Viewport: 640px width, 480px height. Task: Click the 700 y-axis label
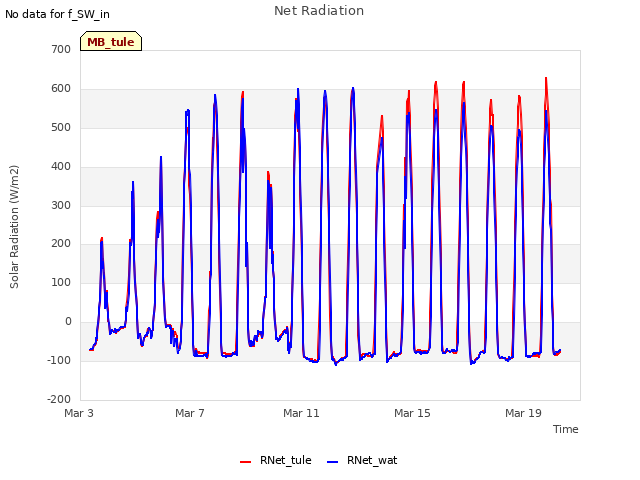coord(61,49)
